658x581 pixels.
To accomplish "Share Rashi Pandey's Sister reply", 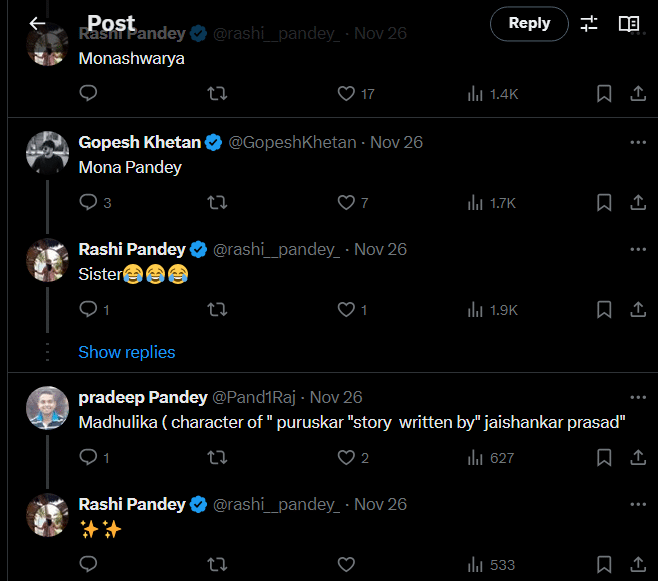I will click(x=637, y=310).
